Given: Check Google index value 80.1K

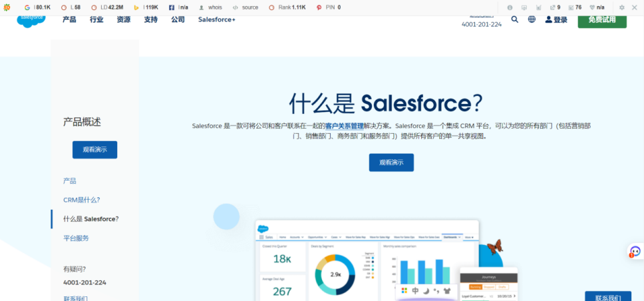Looking at the screenshot, I should click(37, 7).
